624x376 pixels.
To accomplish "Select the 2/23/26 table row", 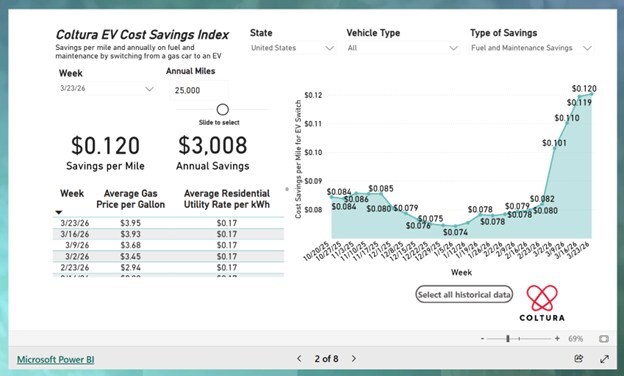I will (168, 268).
